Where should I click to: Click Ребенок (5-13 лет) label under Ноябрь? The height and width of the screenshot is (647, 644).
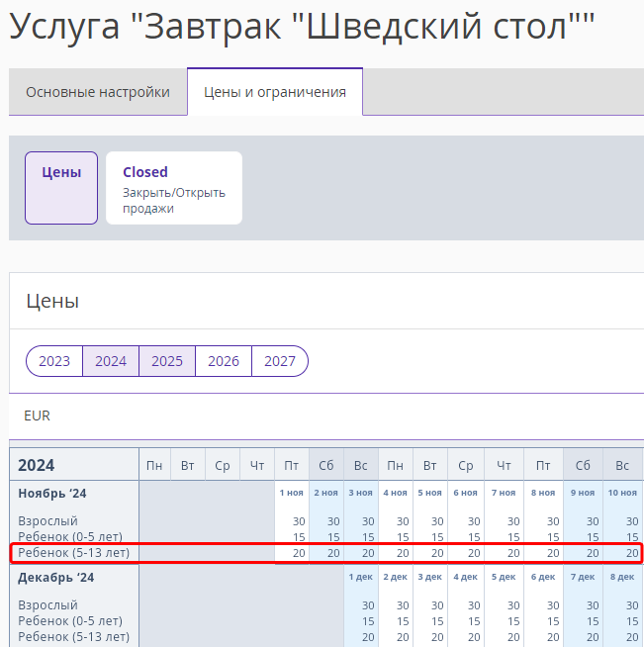(74, 552)
